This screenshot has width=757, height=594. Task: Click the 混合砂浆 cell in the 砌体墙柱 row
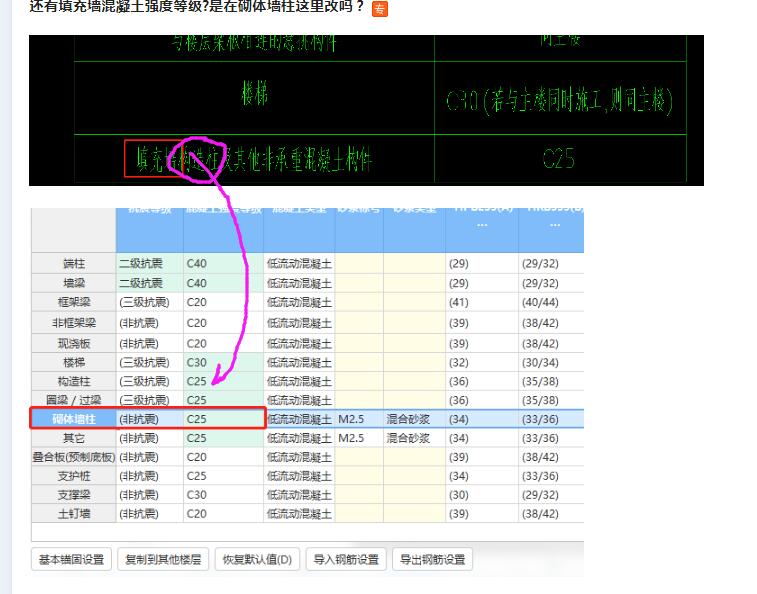click(x=414, y=419)
